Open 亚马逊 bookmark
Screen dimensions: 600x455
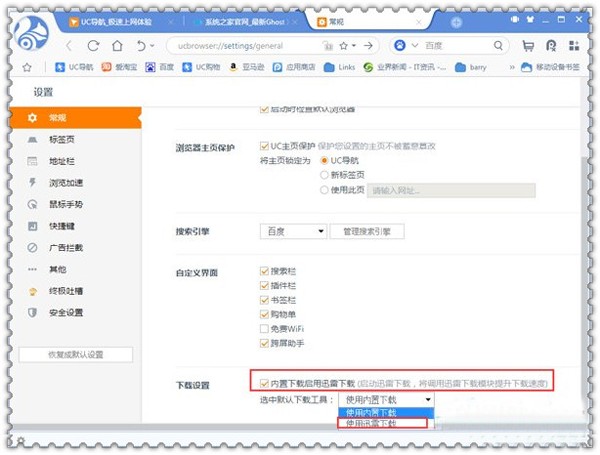246,67
